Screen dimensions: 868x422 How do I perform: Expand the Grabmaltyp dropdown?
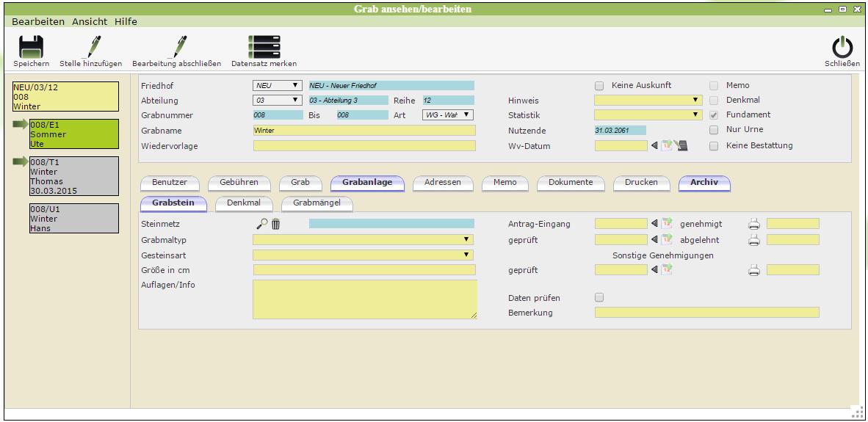(x=466, y=239)
